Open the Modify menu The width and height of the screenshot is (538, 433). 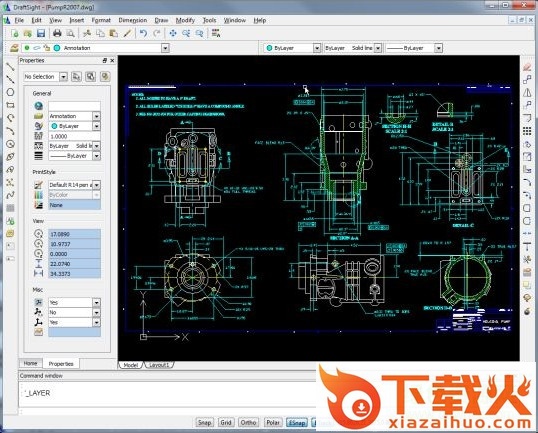[x=185, y=20]
